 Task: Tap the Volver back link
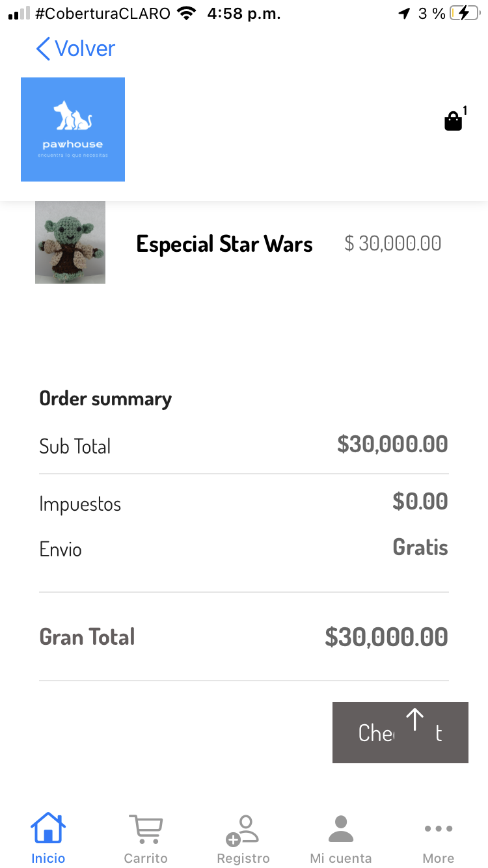pyautogui.click(x=75, y=49)
